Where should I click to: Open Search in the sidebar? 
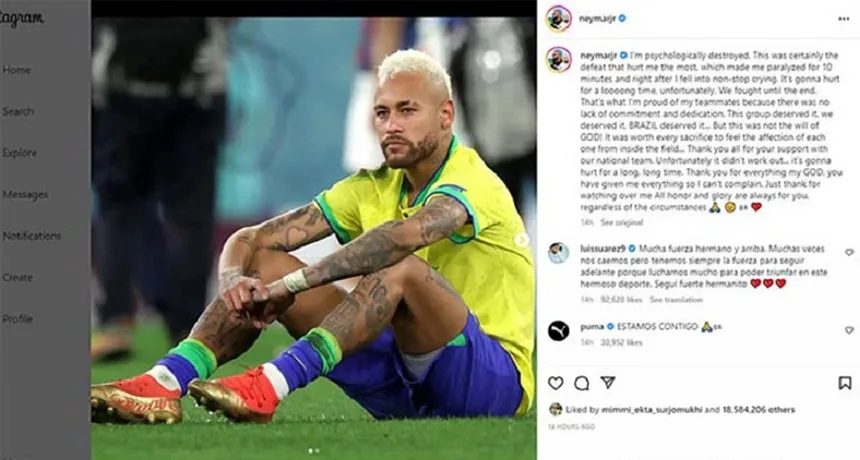tap(18, 111)
